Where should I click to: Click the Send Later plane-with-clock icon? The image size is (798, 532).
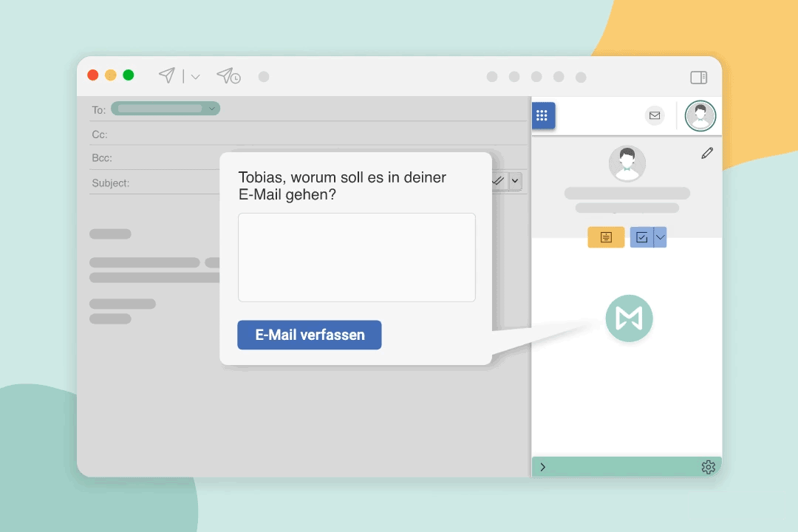pos(228,76)
